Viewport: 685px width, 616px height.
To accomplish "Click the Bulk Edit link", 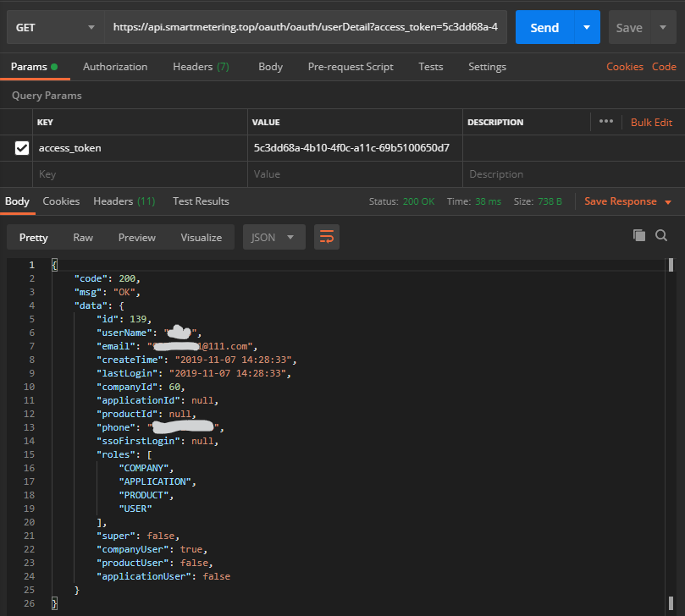I will [x=651, y=122].
